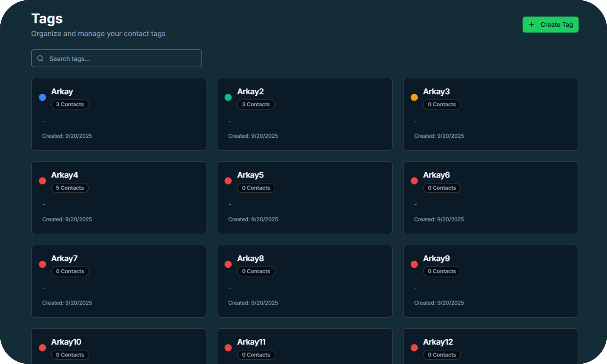The image size is (607, 364).
Task: Click the 3 Contacts badge on Arkay
Action: pos(70,104)
